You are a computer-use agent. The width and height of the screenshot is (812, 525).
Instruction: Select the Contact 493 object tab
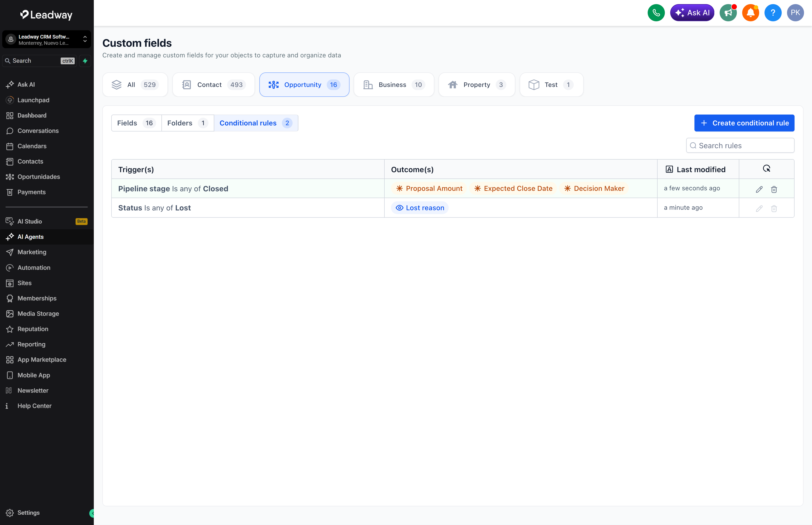[214, 85]
